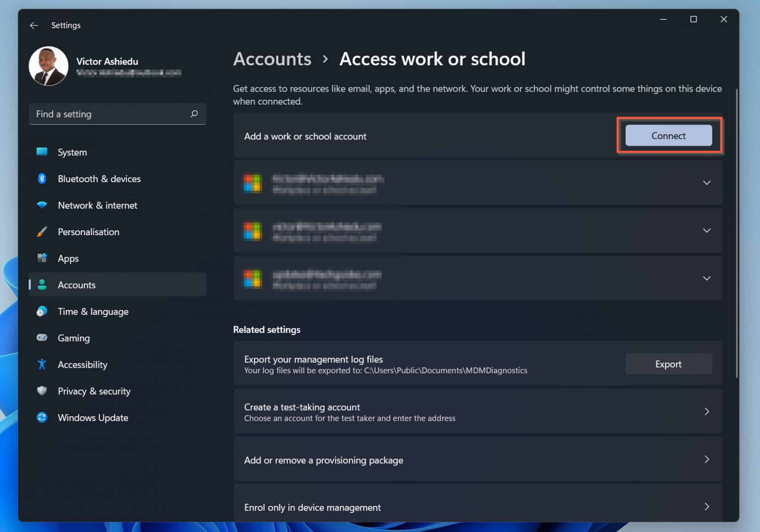
Task: Open Accessibility settings via its icon
Action: (42, 364)
